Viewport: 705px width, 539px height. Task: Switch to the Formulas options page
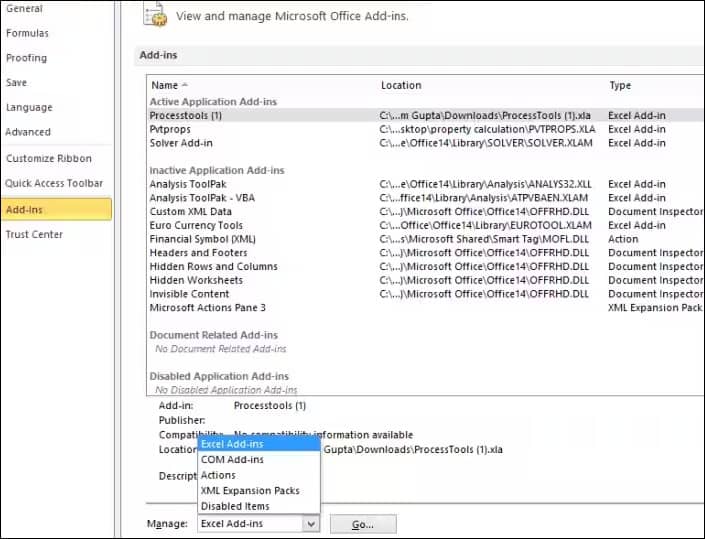27,33
